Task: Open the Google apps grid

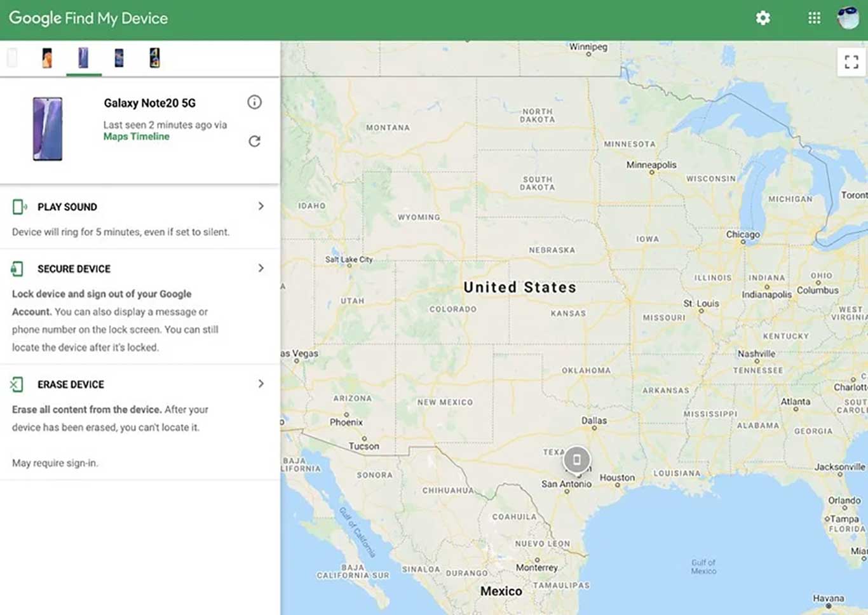Action: [x=814, y=18]
